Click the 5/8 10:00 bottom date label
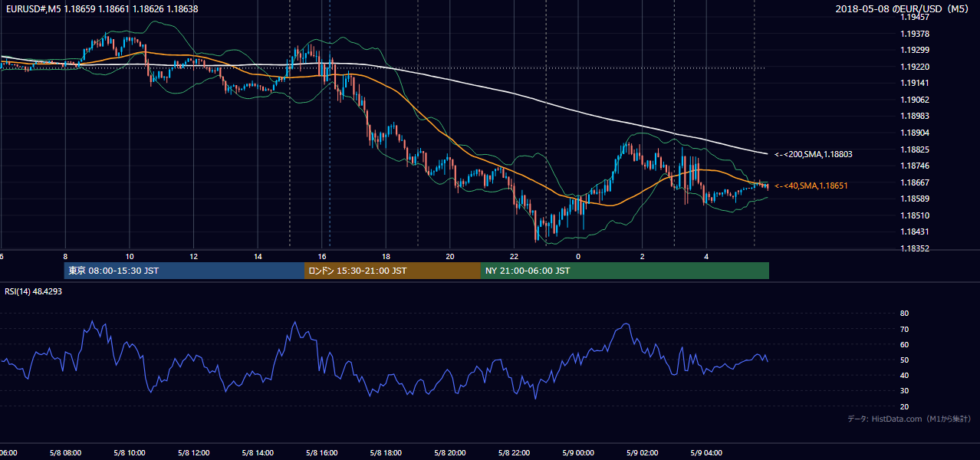 point(130,452)
